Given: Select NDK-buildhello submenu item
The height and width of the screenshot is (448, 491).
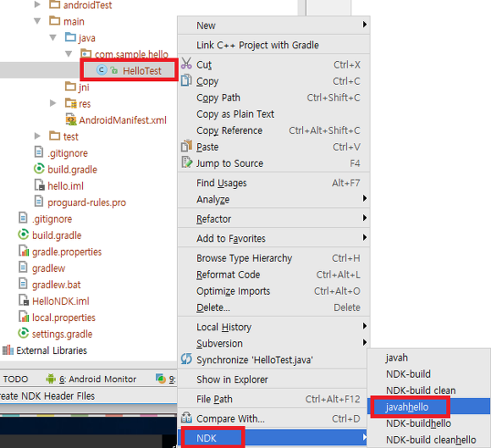Looking at the screenshot, I should 429,423.
